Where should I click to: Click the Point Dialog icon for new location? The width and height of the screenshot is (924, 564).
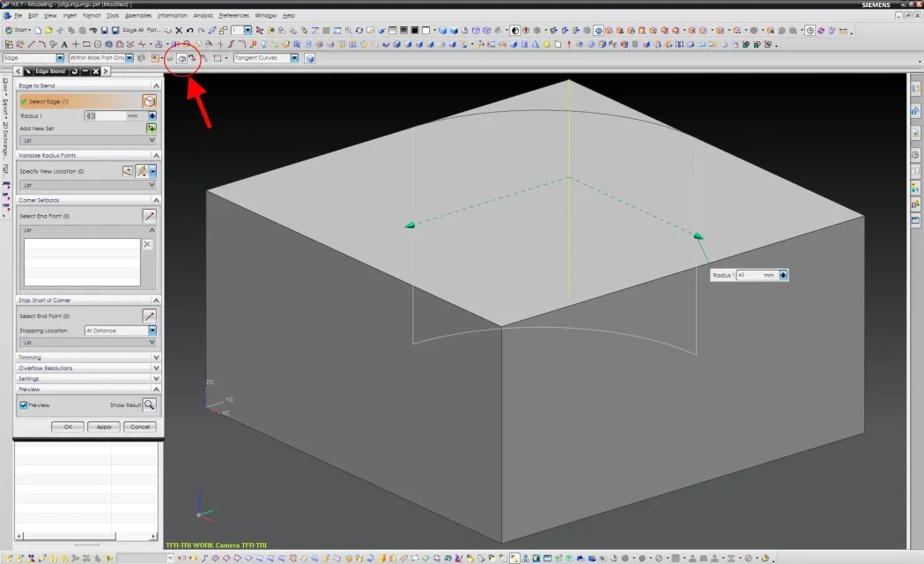click(129, 171)
